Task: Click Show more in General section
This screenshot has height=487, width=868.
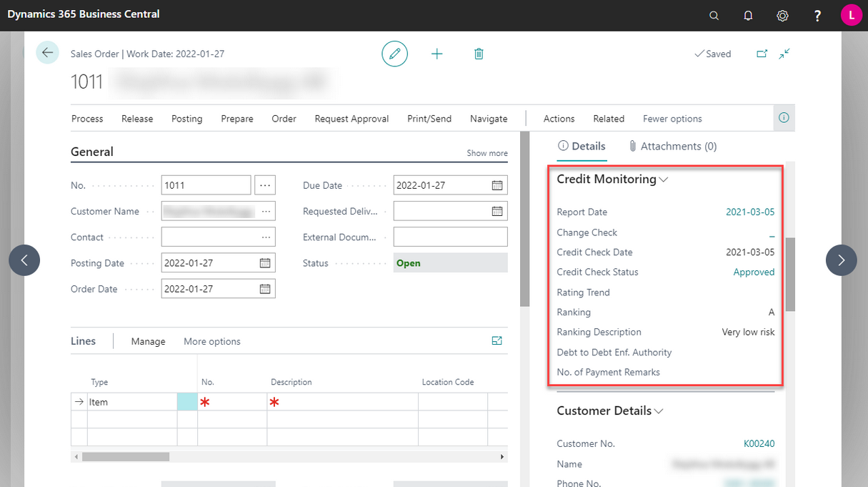Action: (x=487, y=153)
